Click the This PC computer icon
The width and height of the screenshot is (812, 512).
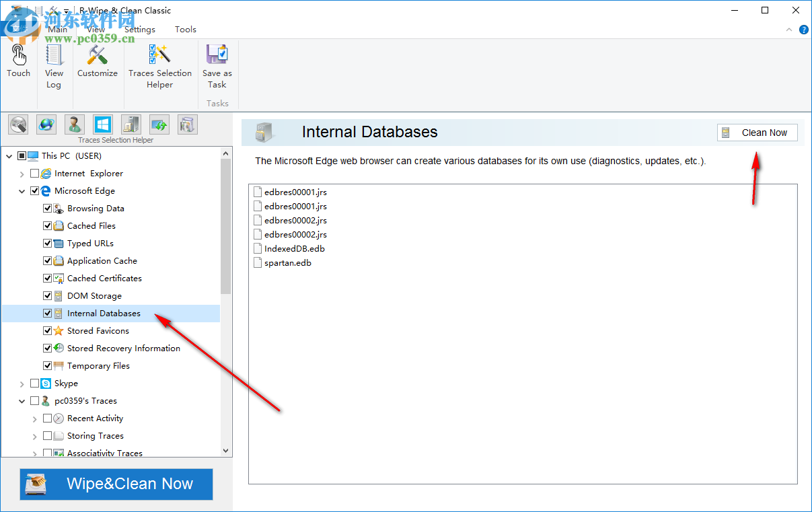[x=33, y=155]
